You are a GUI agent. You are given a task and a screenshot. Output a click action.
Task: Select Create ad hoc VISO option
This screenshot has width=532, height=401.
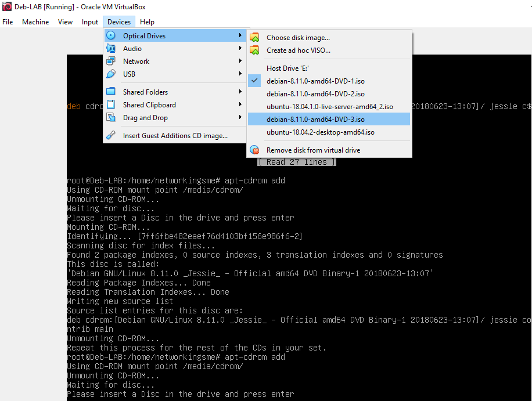click(x=297, y=50)
